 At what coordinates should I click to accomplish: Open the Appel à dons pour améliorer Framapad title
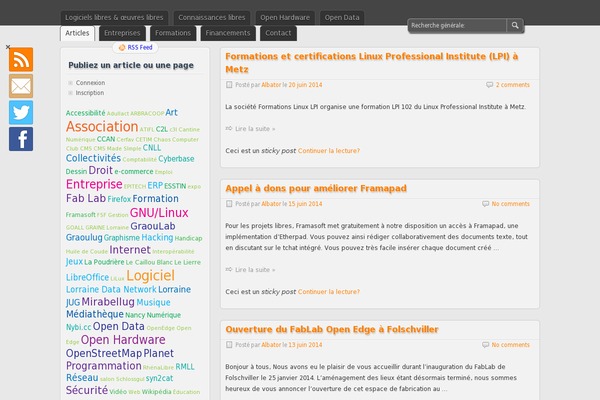coord(316,188)
